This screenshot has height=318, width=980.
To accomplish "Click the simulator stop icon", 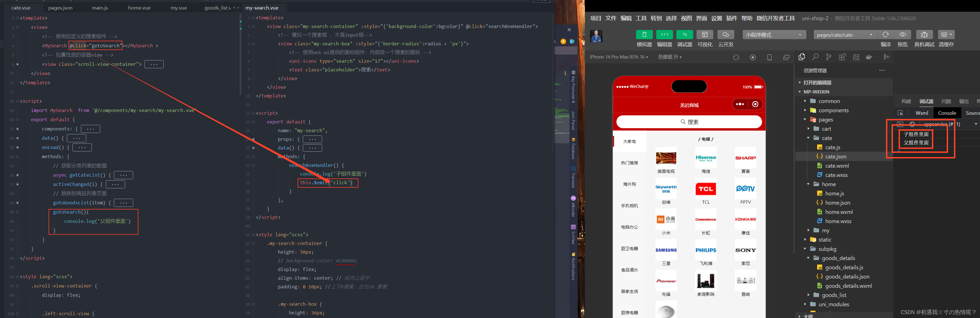I will (x=752, y=57).
